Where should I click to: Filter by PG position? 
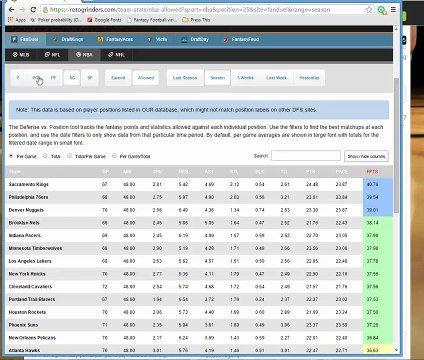click(36, 78)
